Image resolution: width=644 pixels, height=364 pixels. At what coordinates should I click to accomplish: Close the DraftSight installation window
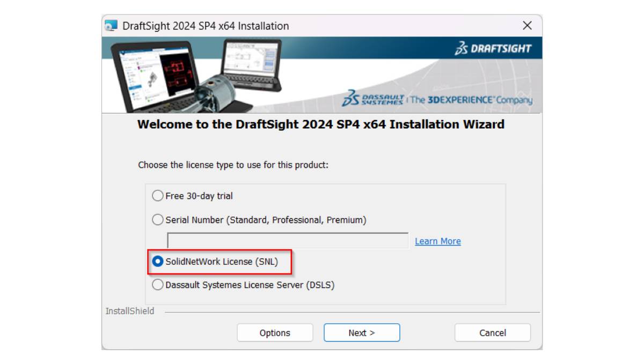[528, 26]
